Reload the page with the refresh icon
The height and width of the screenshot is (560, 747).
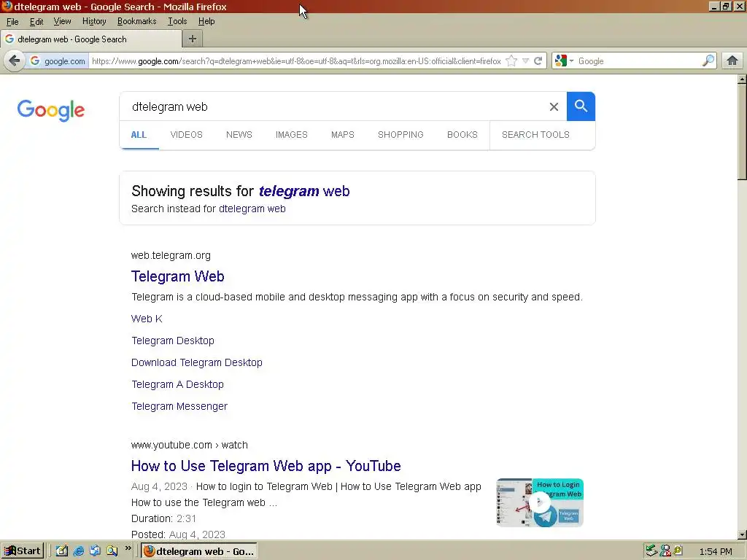[x=538, y=61]
